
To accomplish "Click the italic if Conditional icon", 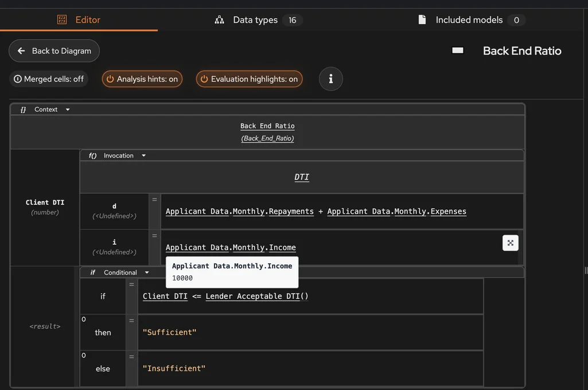I will (x=92, y=272).
